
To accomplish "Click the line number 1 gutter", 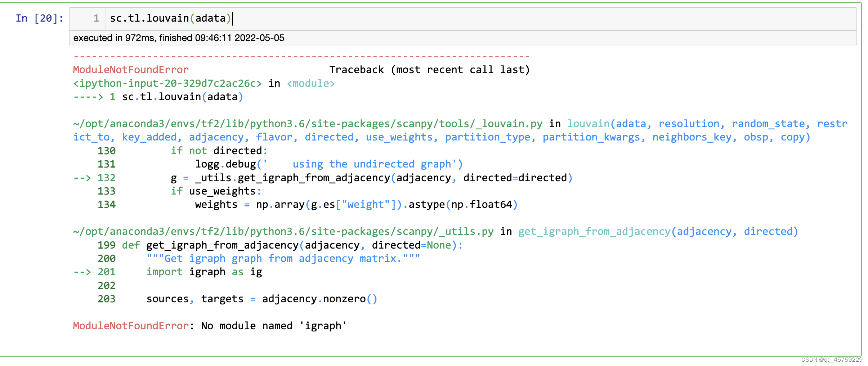I will 96,18.
